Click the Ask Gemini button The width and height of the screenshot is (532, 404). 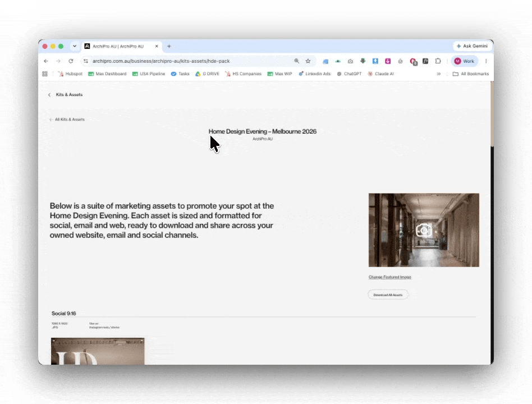pyautogui.click(x=473, y=46)
